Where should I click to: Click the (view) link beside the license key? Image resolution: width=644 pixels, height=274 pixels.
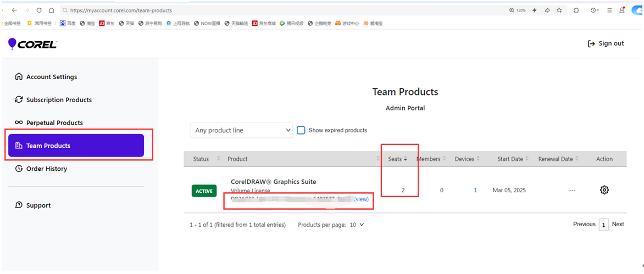coord(361,199)
